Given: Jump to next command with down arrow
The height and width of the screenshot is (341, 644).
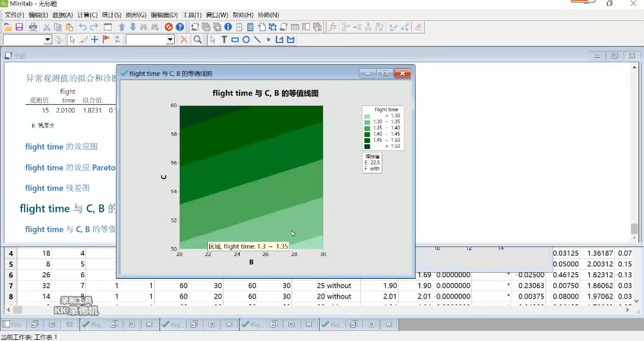Looking at the screenshot, I should (133, 27).
